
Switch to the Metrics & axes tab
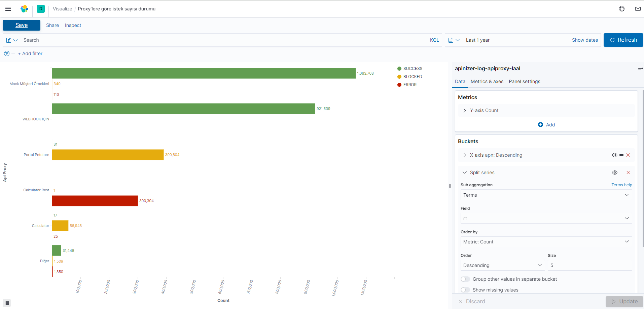(x=487, y=81)
